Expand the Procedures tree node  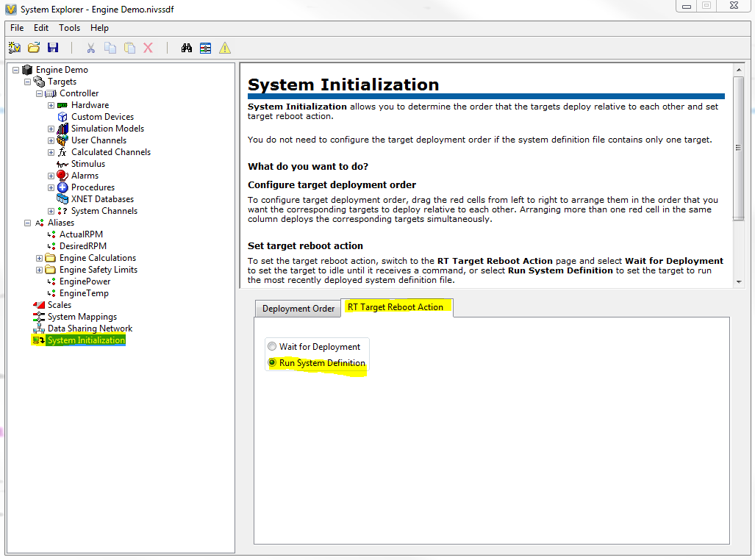pos(51,187)
